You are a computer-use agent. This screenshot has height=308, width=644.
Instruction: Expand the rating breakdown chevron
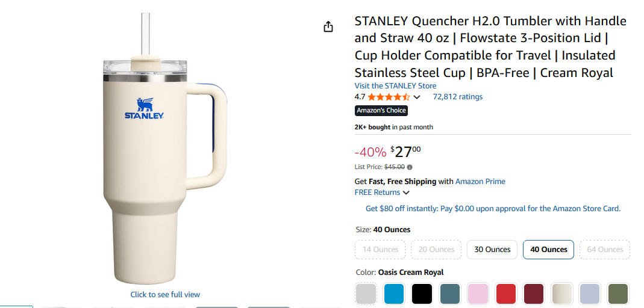tap(417, 97)
